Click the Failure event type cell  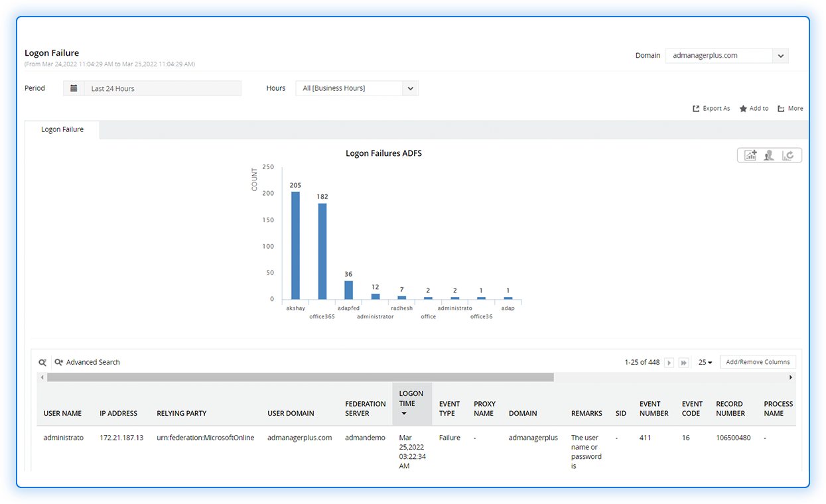(x=450, y=438)
